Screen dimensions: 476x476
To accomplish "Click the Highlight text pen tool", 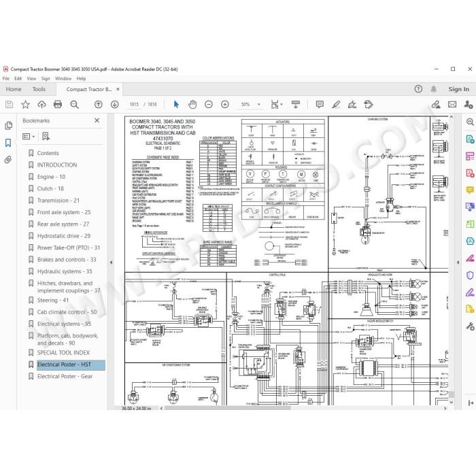I will point(336,105).
